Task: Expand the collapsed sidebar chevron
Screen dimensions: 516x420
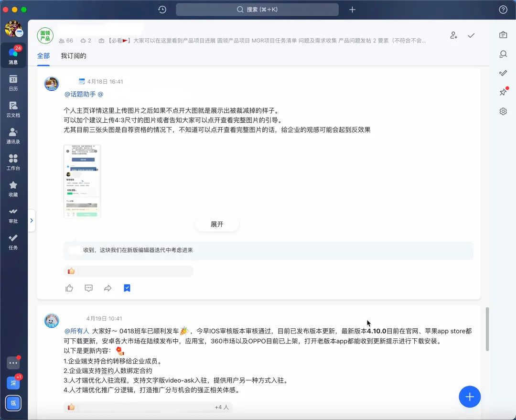Action: coord(32,220)
